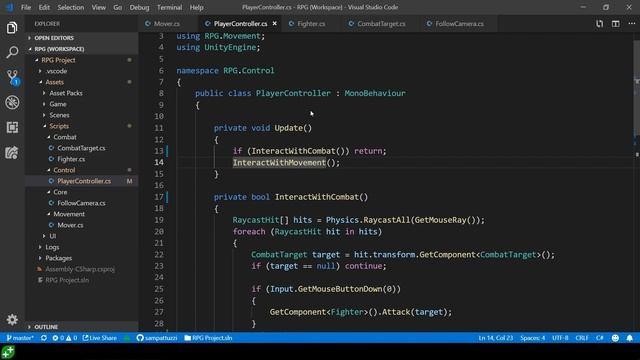This screenshot has width=640, height=360.
Task: Open the notifications bell
Action: click(x=629, y=338)
